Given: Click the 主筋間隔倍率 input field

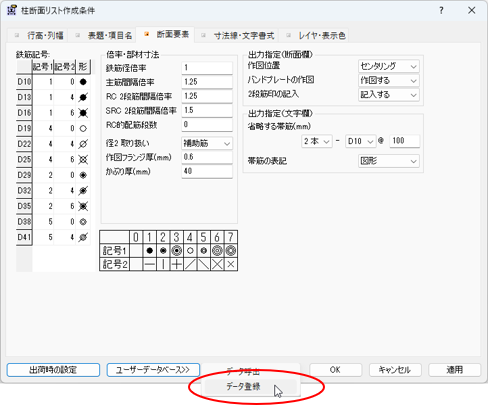Looking at the screenshot, I should [x=207, y=82].
